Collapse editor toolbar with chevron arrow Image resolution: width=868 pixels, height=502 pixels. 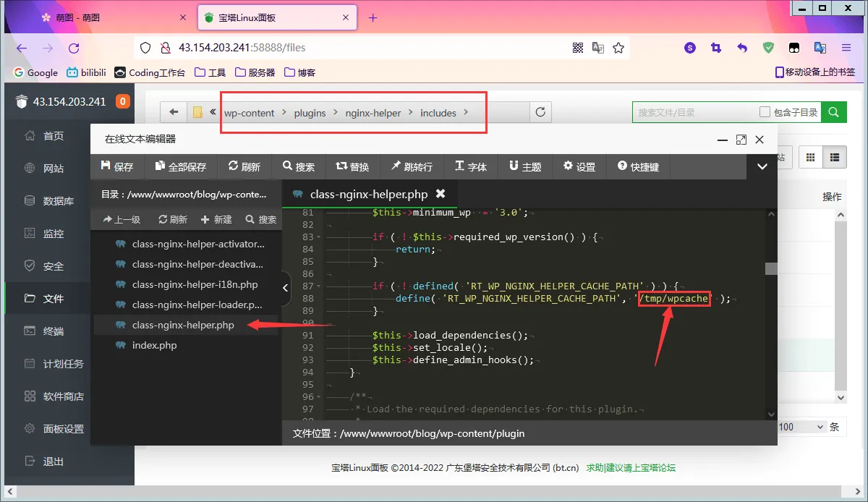tap(762, 166)
